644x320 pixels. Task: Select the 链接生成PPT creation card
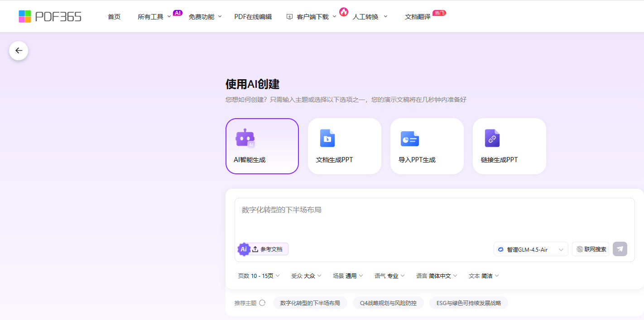(509, 146)
